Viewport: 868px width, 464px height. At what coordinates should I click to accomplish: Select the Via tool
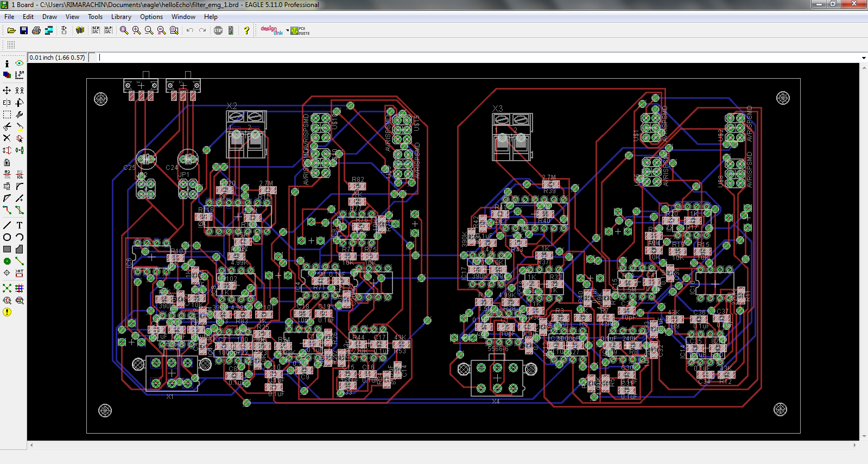click(7, 261)
